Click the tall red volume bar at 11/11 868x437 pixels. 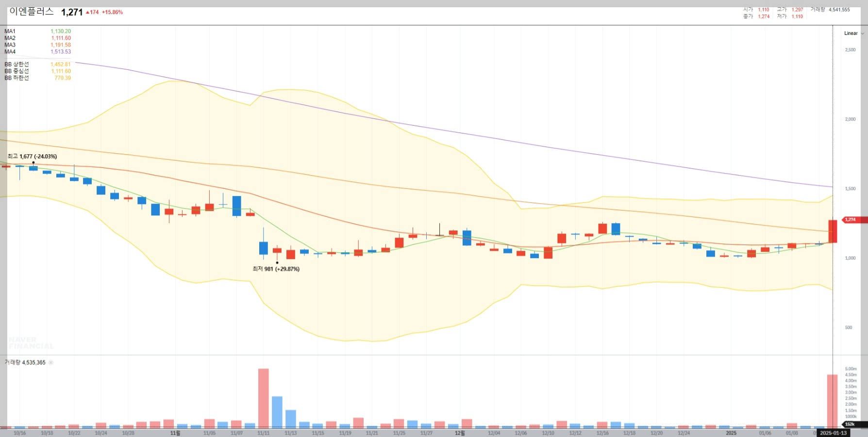click(264, 398)
